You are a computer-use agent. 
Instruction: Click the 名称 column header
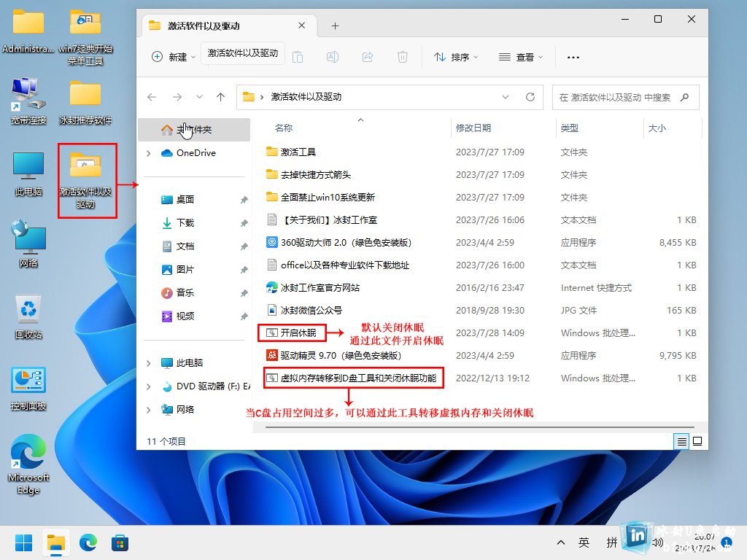click(x=284, y=128)
